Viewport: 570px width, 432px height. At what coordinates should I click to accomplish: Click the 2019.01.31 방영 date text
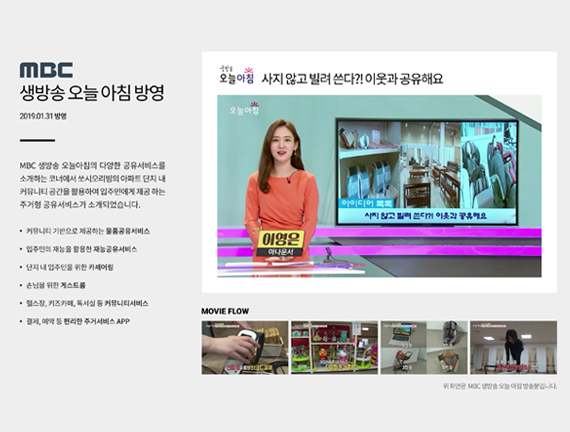[x=43, y=116]
